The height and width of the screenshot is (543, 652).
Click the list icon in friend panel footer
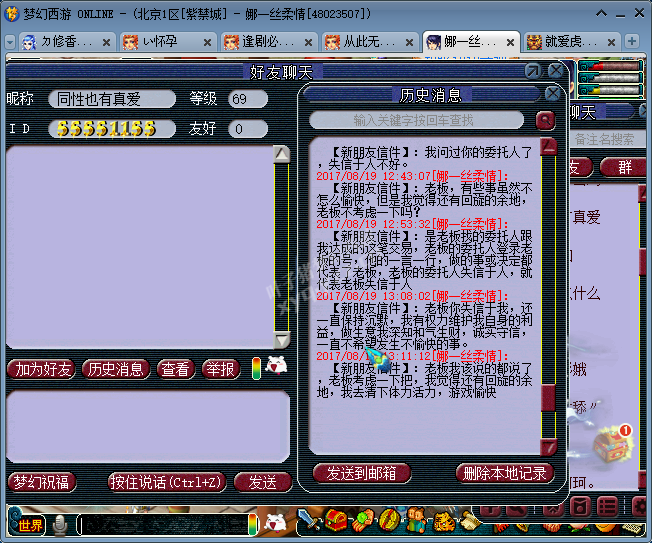point(608,507)
